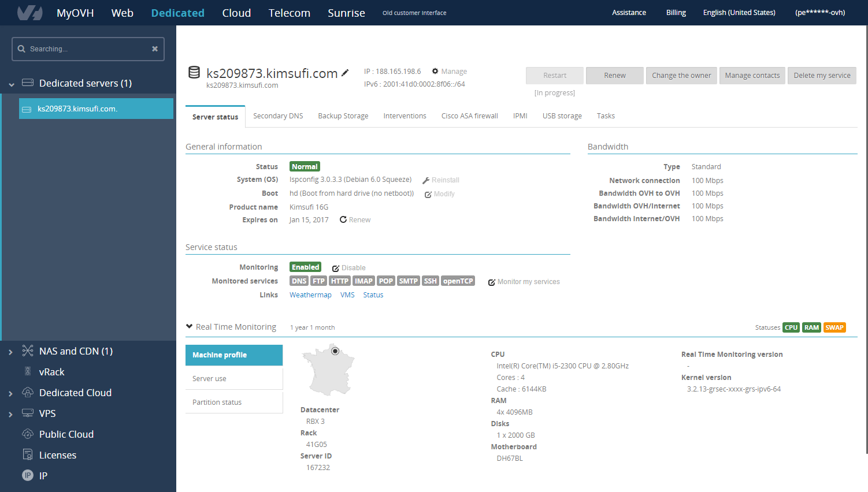Screen dimensions: 868x492
Task: Click Old customer interface link
Action: [414, 13]
